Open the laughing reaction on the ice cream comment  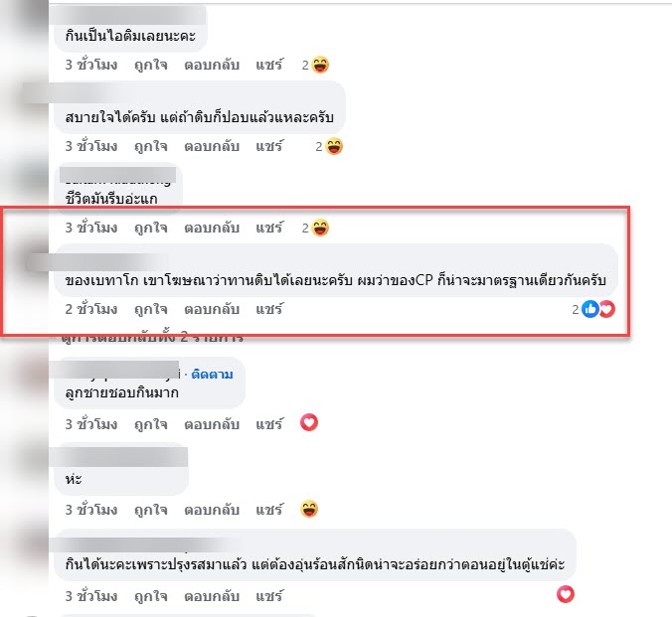[320, 66]
